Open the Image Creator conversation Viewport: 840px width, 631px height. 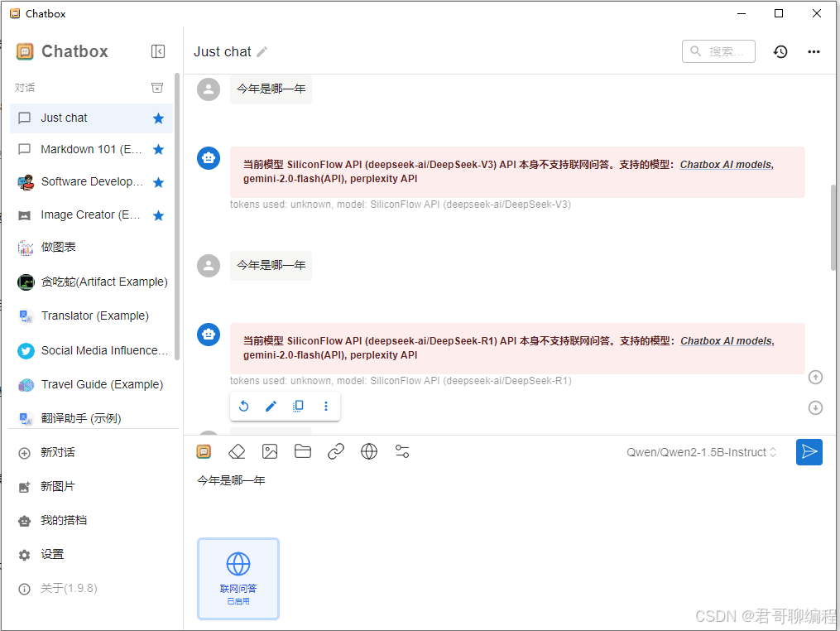pyautogui.click(x=91, y=215)
